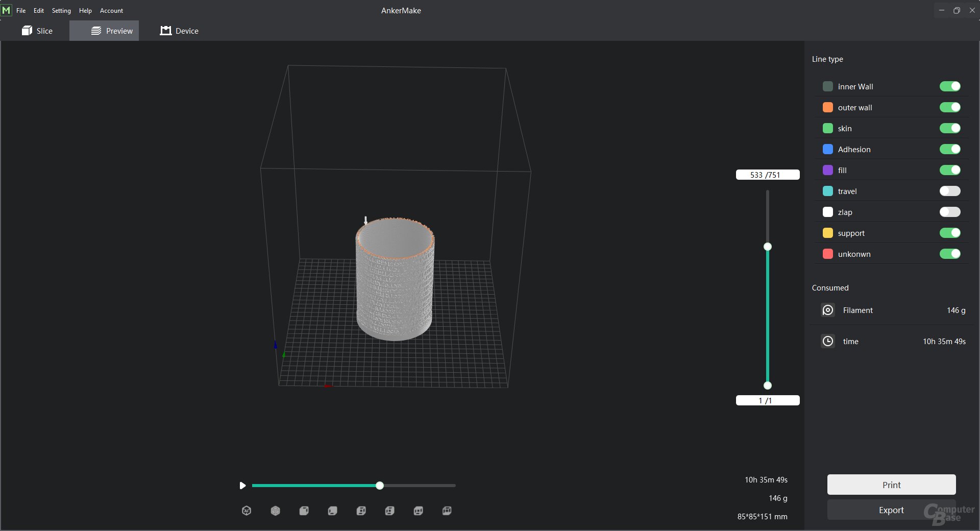
Task: Hide support lines with its toggle
Action: [949, 233]
